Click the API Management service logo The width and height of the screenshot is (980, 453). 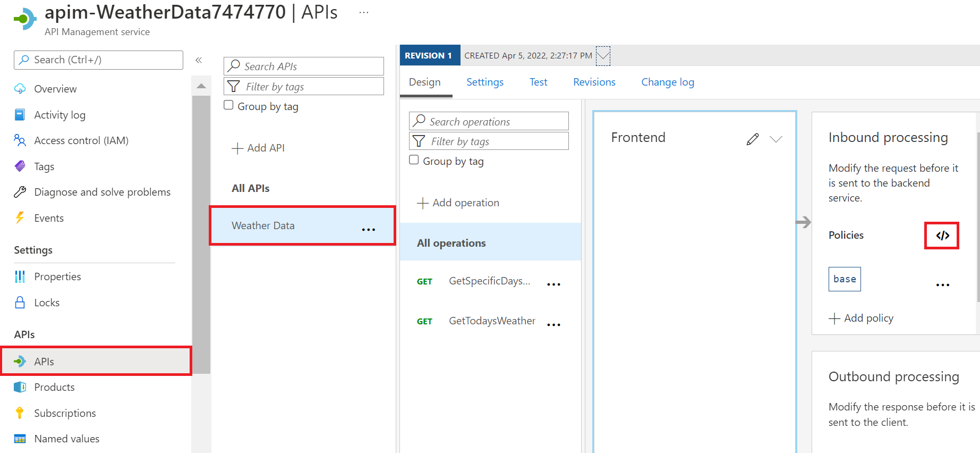point(24,20)
